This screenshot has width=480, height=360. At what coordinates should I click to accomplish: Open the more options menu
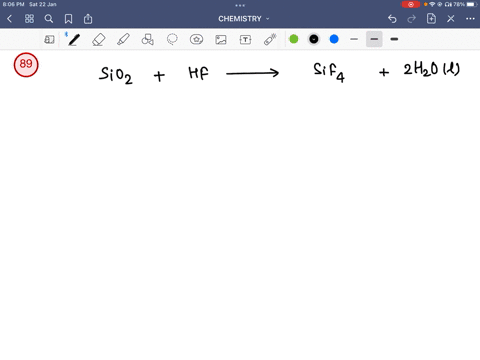tap(470, 19)
